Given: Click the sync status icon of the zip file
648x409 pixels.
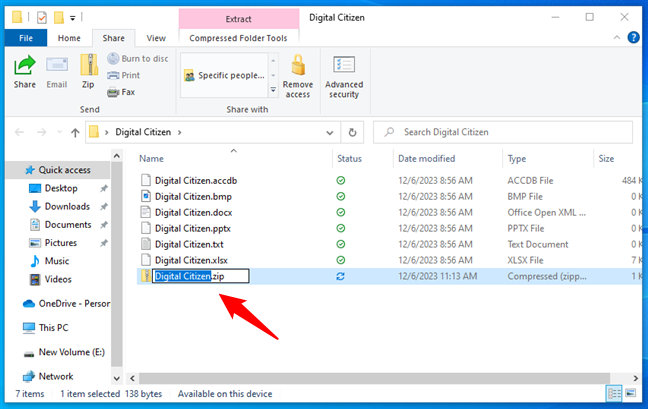Looking at the screenshot, I should [341, 276].
